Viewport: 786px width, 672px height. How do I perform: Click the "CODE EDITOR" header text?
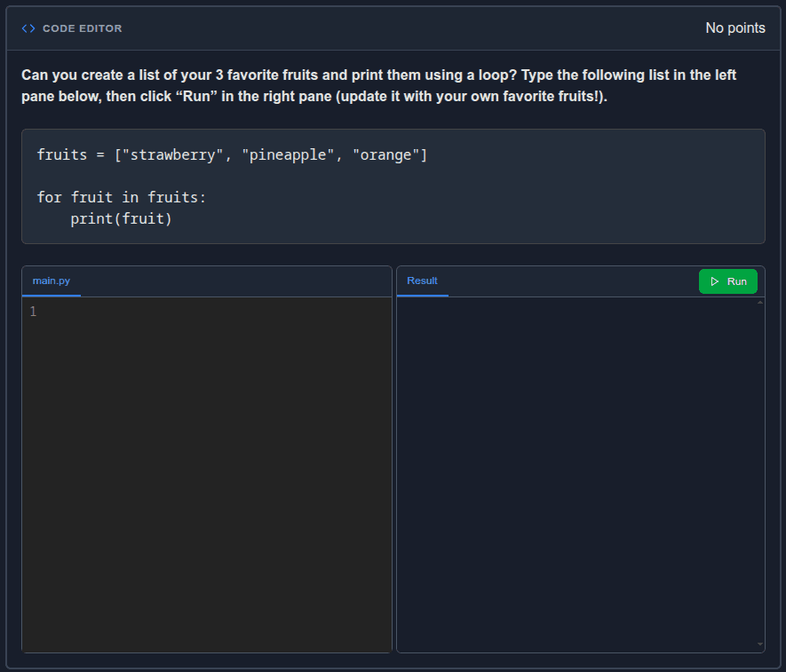[83, 28]
